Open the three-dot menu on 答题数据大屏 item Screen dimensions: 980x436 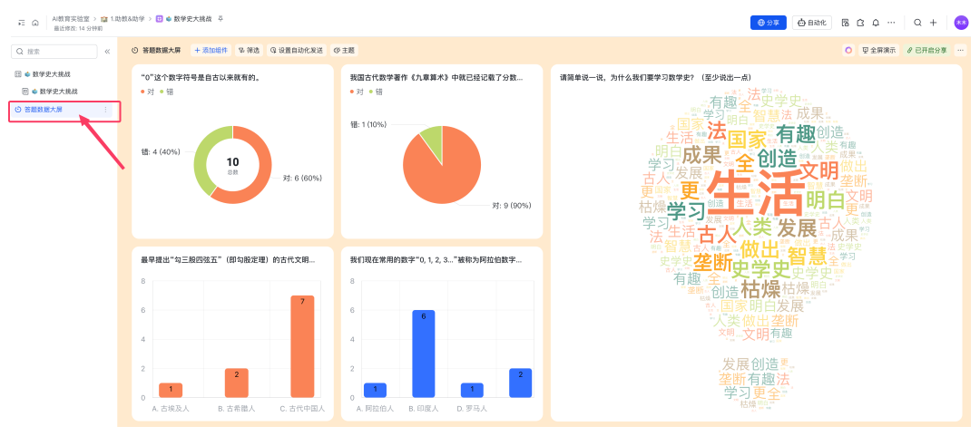[105, 110]
